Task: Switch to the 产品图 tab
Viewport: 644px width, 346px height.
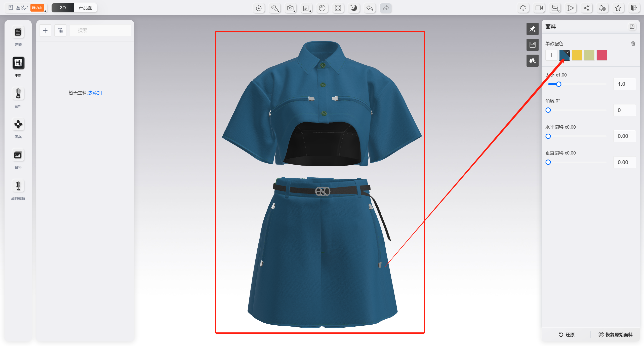Action: (x=85, y=8)
